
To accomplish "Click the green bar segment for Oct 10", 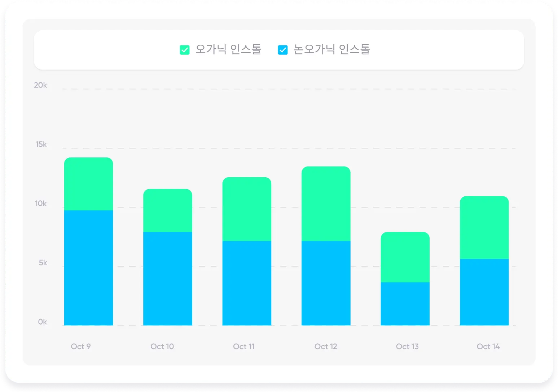I will 167,210.
